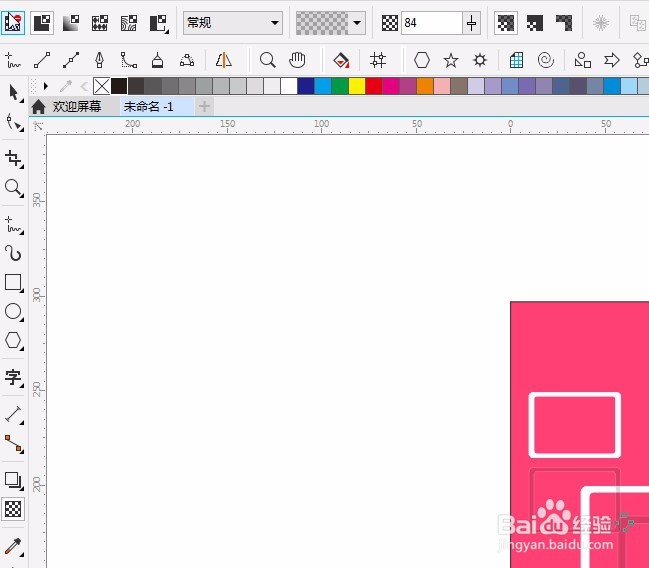This screenshot has height=568, width=649.
Task: Click the white rounded rectangle on pink shape
Action: pyautogui.click(x=575, y=425)
